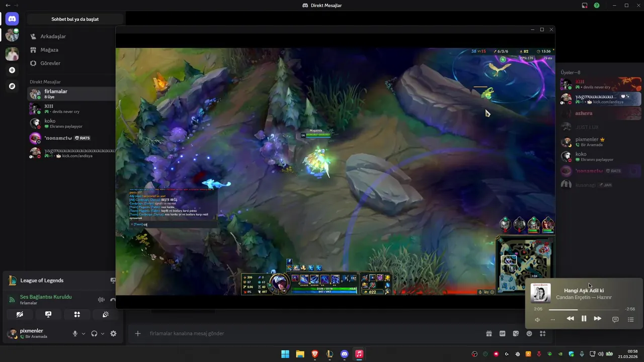Select the firlamalar group chat

[x=71, y=94]
